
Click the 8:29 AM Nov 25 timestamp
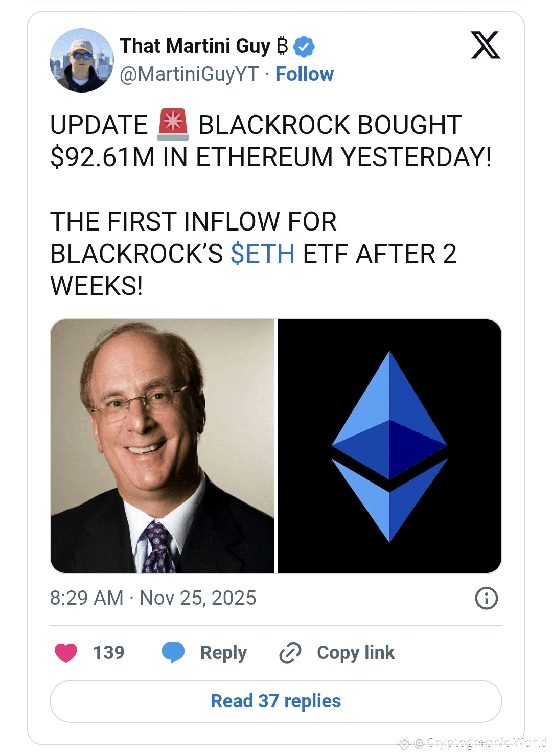pyautogui.click(x=153, y=598)
